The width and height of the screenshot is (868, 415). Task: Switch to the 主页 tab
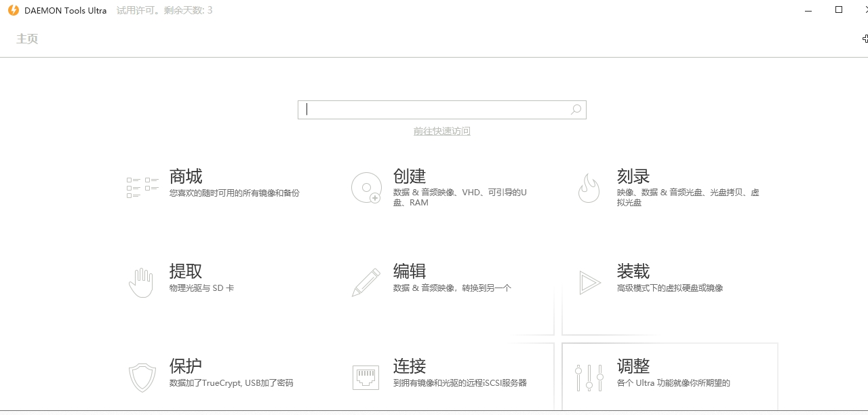pyautogui.click(x=27, y=39)
